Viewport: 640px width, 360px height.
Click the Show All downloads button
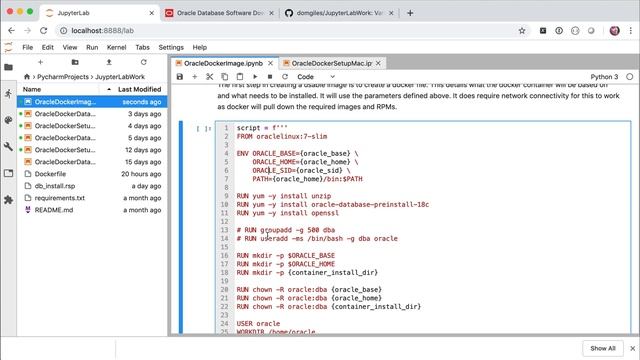coord(602,348)
